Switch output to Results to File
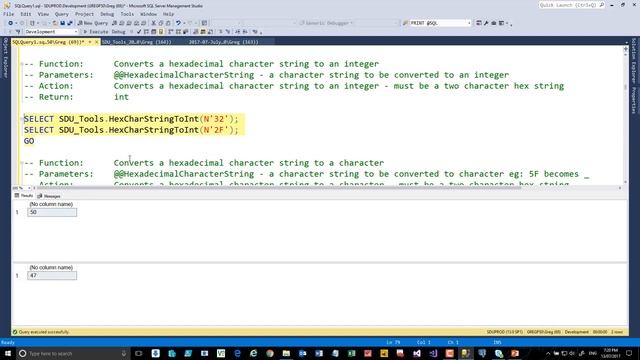The image size is (640, 360). click(x=210, y=31)
